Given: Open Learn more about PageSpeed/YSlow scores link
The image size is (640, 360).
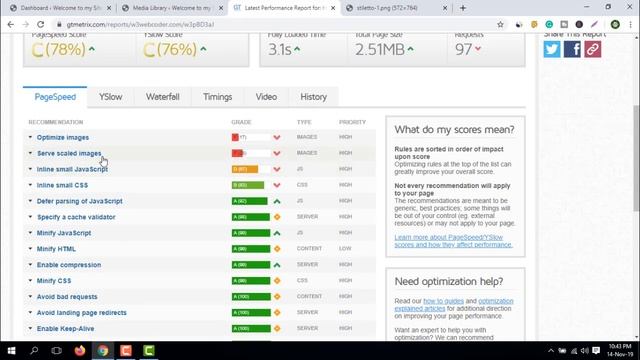Looking at the screenshot, I should (453, 241).
